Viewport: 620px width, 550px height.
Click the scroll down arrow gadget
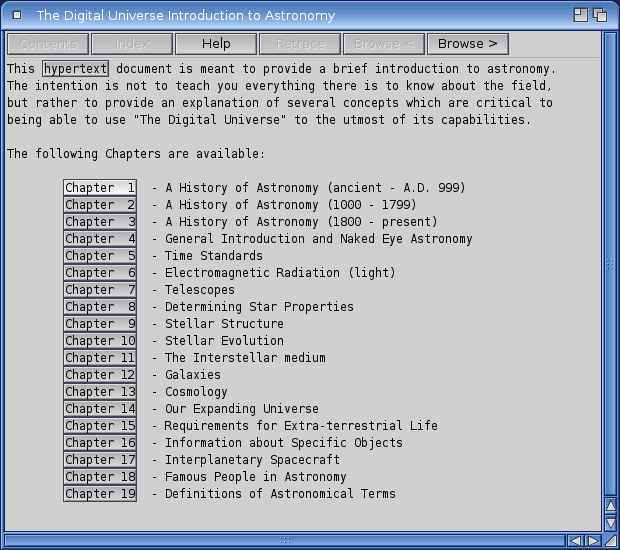(611, 522)
